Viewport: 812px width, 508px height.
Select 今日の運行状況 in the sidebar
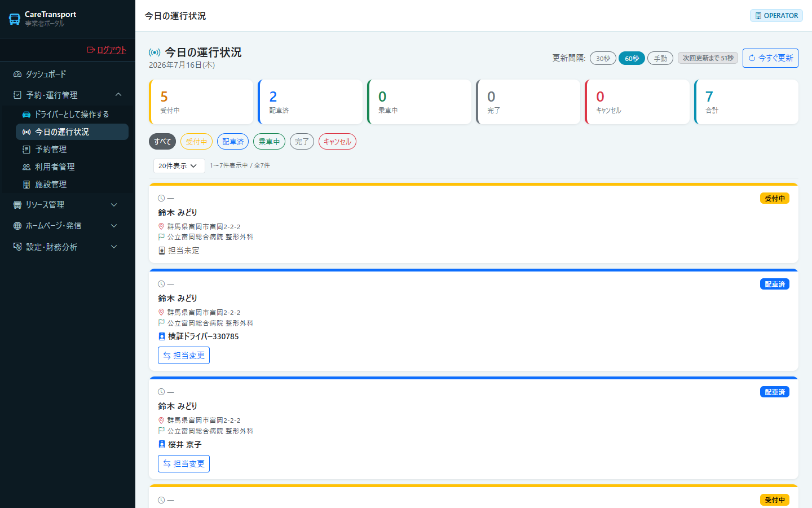tap(72, 132)
